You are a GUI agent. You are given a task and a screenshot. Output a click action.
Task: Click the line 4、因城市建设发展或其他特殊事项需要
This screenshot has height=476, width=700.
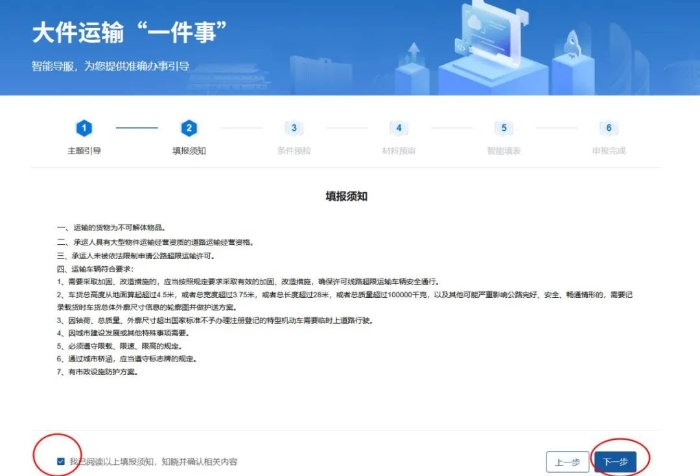coord(124,333)
